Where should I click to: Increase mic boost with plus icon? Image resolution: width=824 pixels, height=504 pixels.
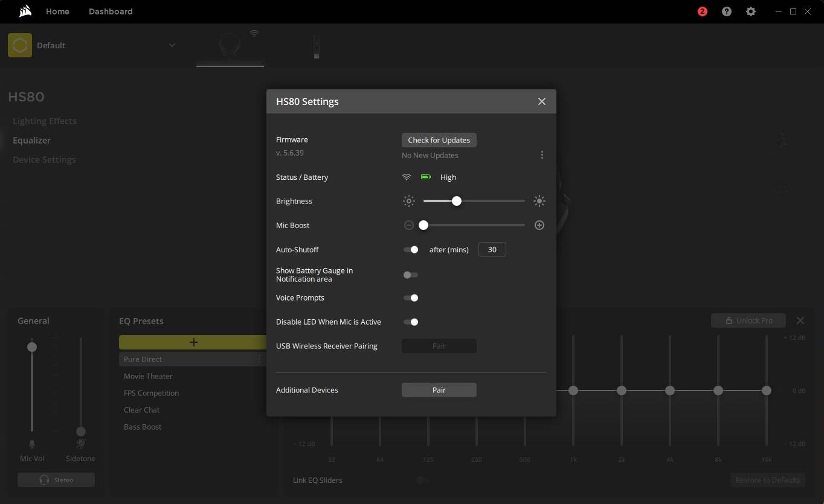pyautogui.click(x=539, y=225)
